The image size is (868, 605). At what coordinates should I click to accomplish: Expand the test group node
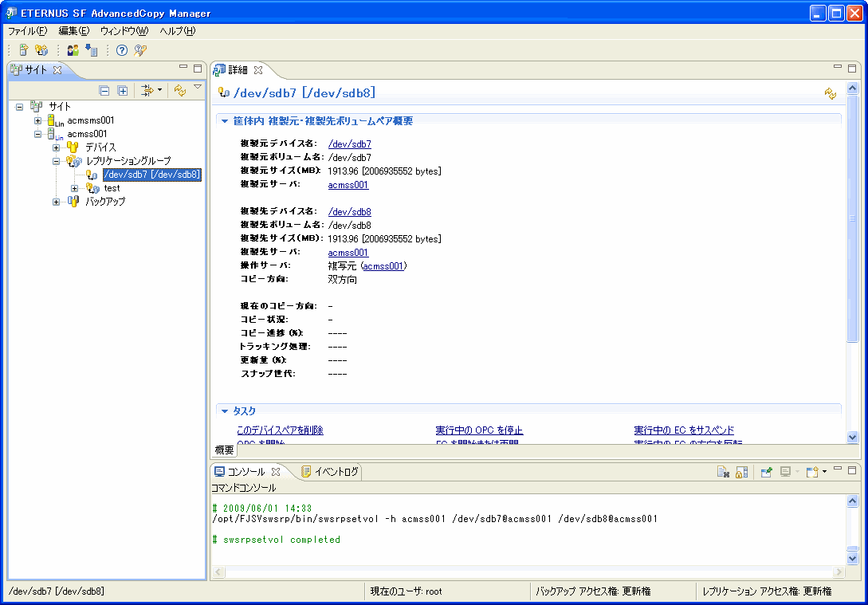coord(74,188)
